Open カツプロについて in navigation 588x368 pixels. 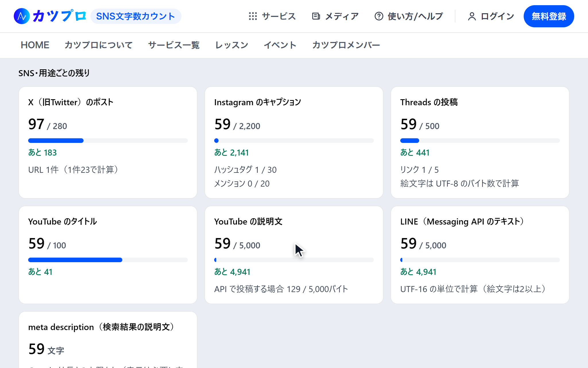click(x=98, y=45)
